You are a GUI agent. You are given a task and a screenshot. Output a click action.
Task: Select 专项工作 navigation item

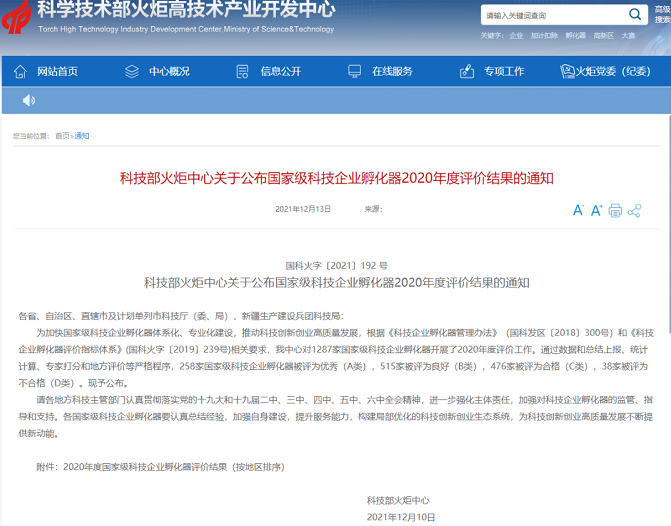492,71
